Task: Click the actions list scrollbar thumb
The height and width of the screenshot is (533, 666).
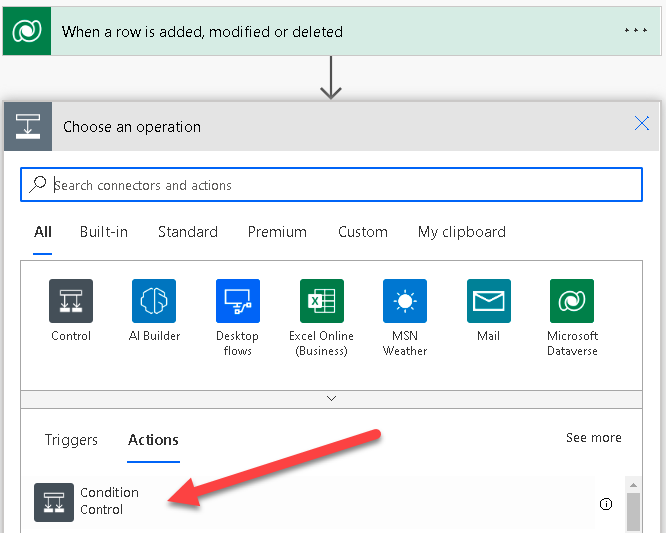Action: tap(633, 512)
